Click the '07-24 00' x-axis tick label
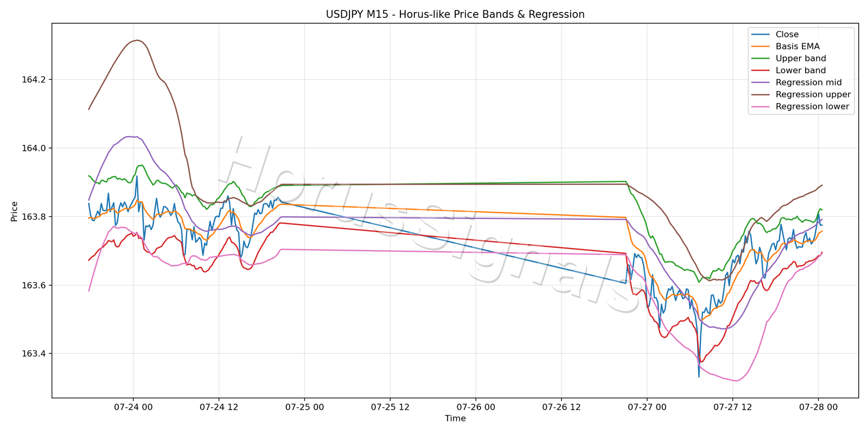The image size is (868, 434). (x=133, y=407)
